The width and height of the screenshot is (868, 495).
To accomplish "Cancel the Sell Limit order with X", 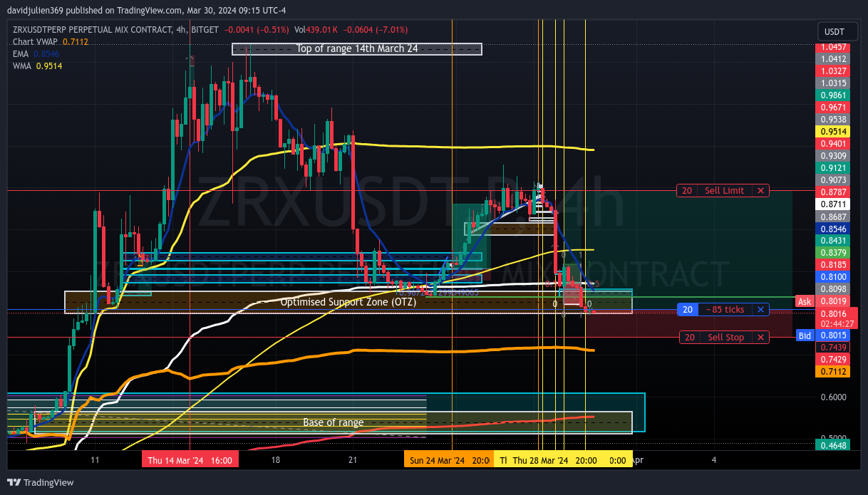I will [x=760, y=190].
